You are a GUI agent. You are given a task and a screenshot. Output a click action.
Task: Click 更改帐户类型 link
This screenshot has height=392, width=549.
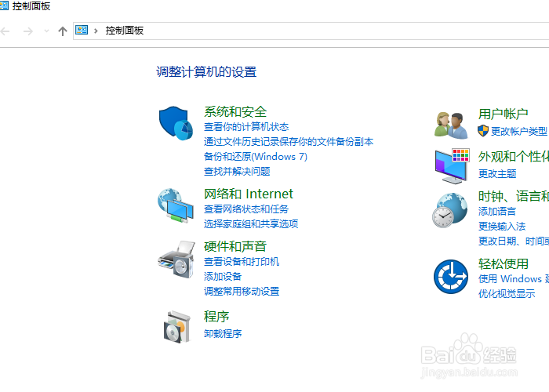click(x=519, y=131)
